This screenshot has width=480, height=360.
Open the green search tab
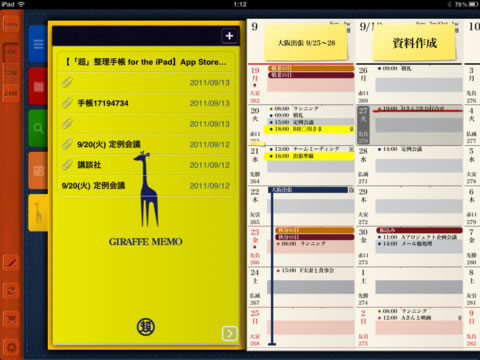click(x=38, y=128)
